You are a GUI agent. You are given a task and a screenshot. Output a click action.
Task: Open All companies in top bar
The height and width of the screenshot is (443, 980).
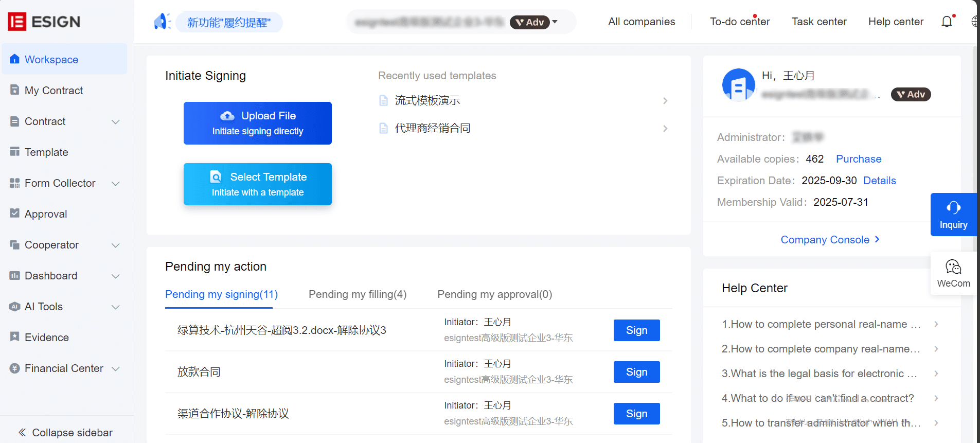pyautogui.click(x=642, y=22)
